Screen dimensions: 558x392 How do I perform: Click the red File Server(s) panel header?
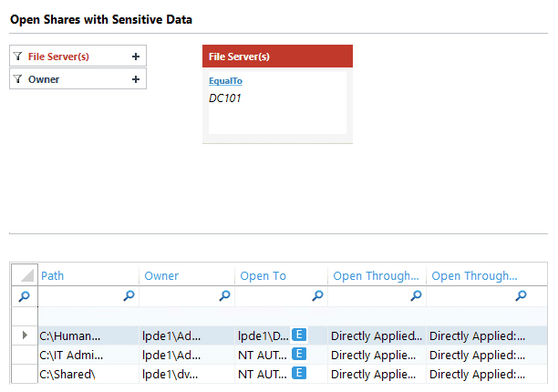[277, 57]
